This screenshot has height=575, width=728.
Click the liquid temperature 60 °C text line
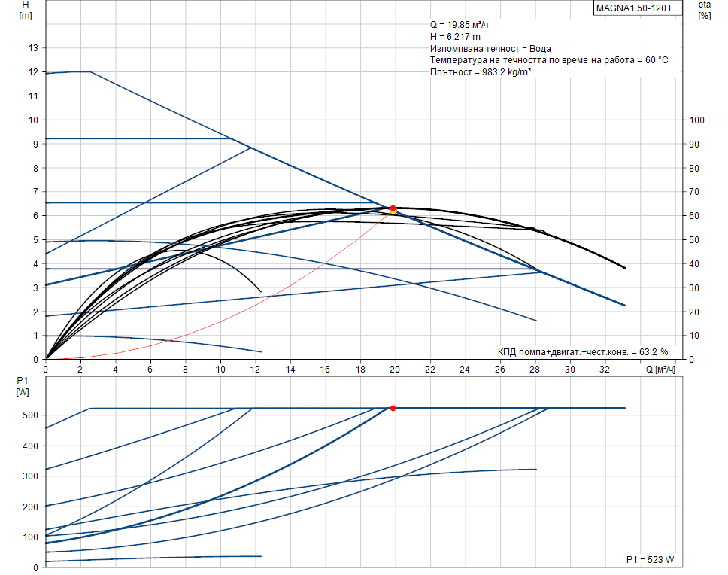pos(548,60)
